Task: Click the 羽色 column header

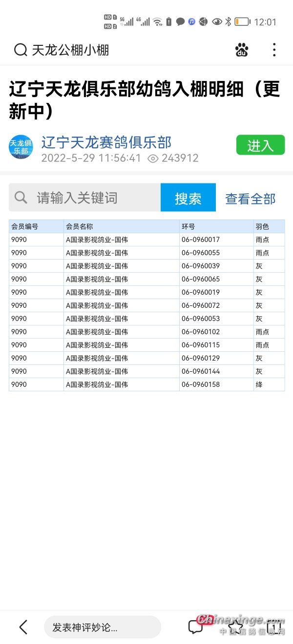Action: point(262,226)
